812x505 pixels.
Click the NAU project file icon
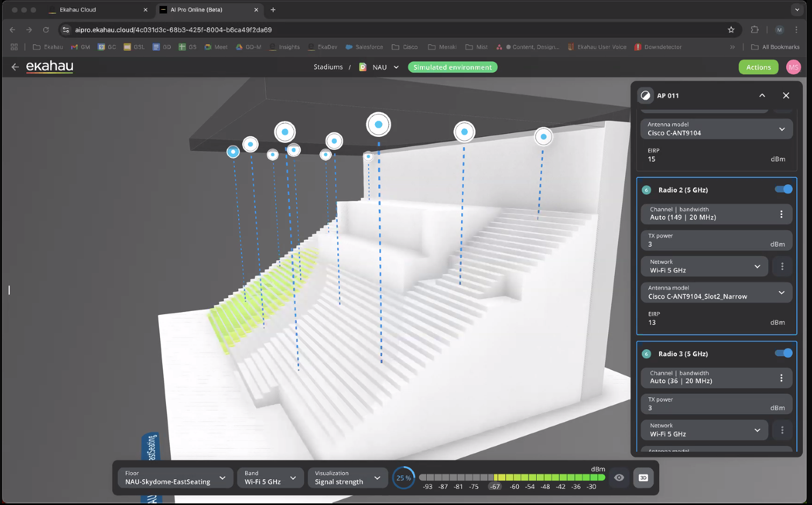tap(363, 67)
